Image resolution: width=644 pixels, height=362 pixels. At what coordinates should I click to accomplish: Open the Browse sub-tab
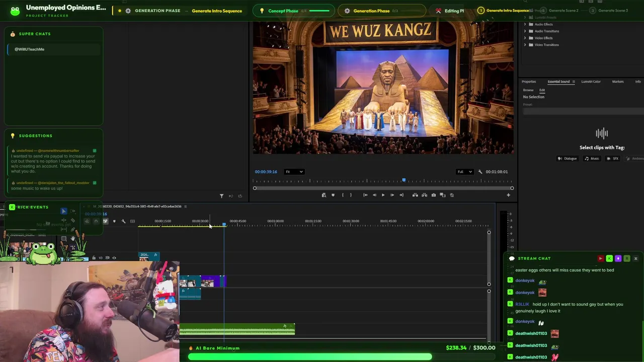click(528, 90)
